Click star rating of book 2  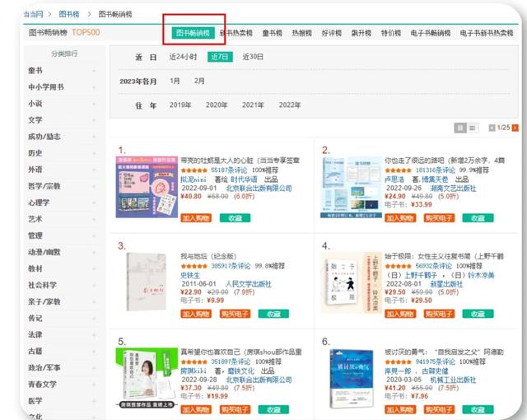(x=399, y=170)
